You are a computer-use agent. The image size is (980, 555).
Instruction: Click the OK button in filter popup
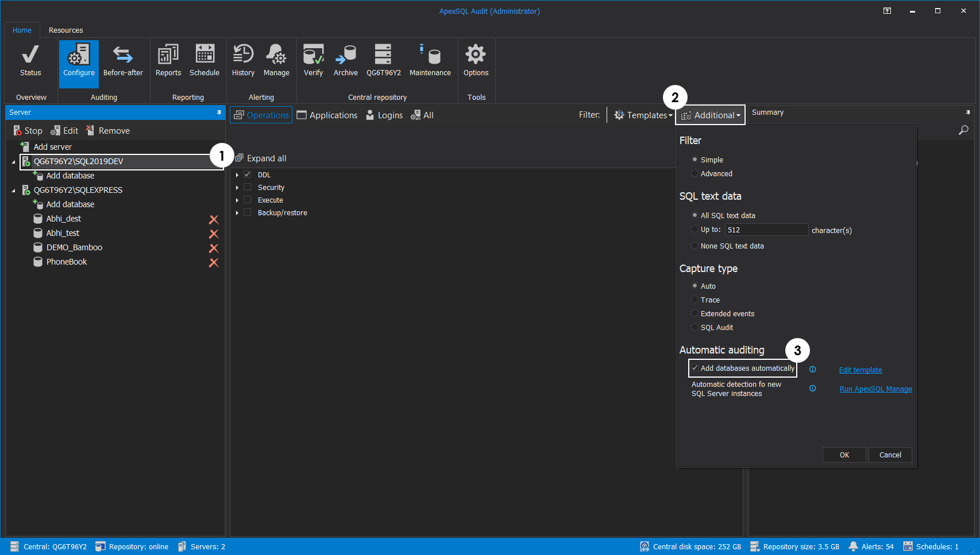click(844, 455)
